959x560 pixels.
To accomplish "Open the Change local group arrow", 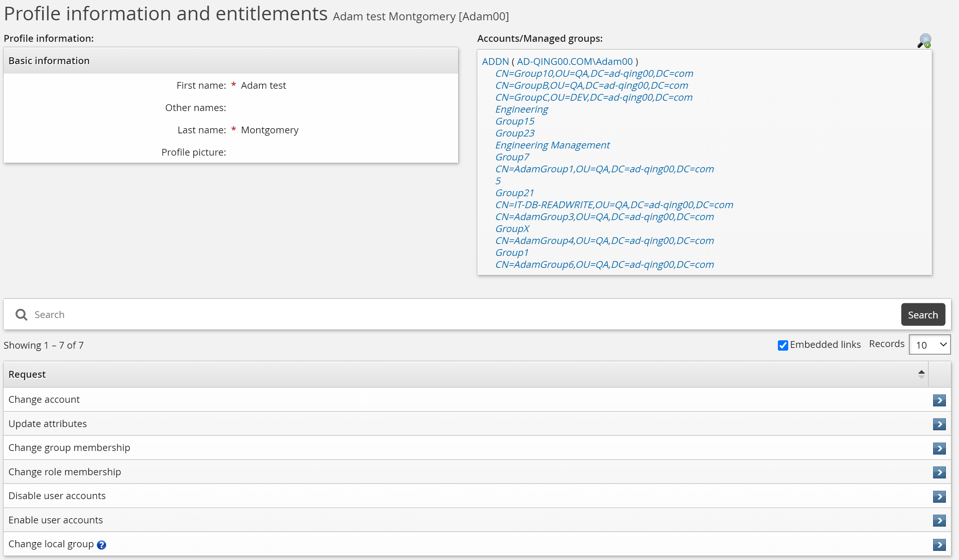I will tap(939, 544).
